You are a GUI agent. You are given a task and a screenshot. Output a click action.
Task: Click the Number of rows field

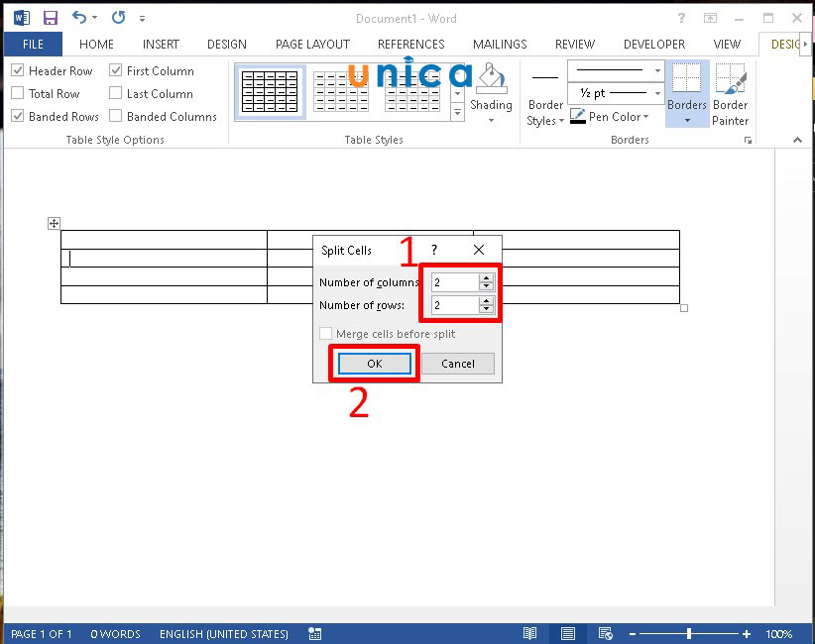[455, 305]
